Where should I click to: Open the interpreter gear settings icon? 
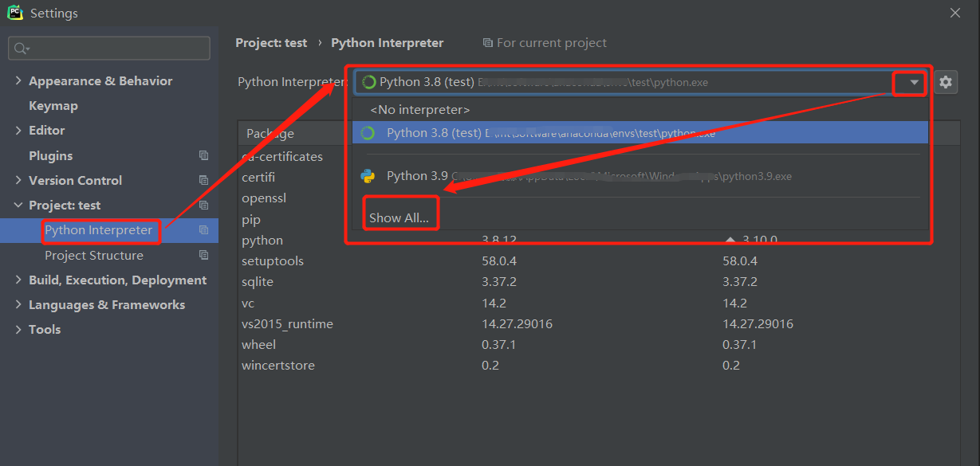[x=946, y=82]
